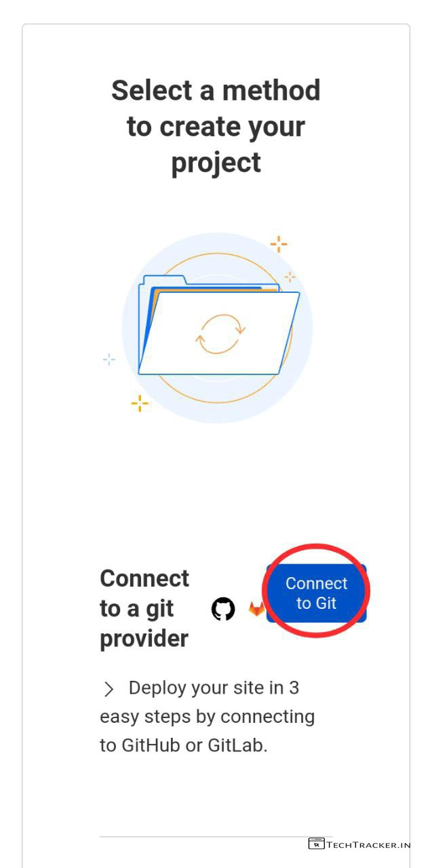
Task: Click the blue folder tab in the illustration
Action: tap(161, 280)
